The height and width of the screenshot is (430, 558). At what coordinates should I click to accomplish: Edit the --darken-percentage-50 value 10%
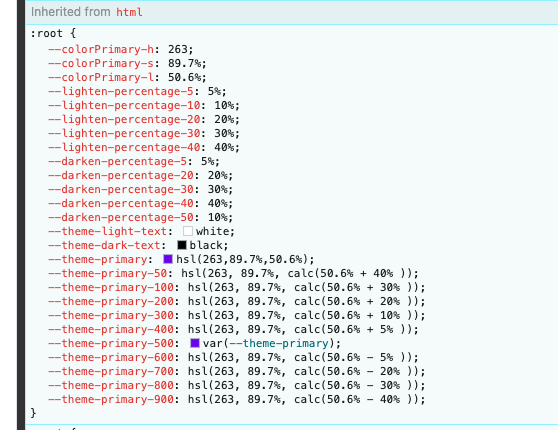(217, 217)
